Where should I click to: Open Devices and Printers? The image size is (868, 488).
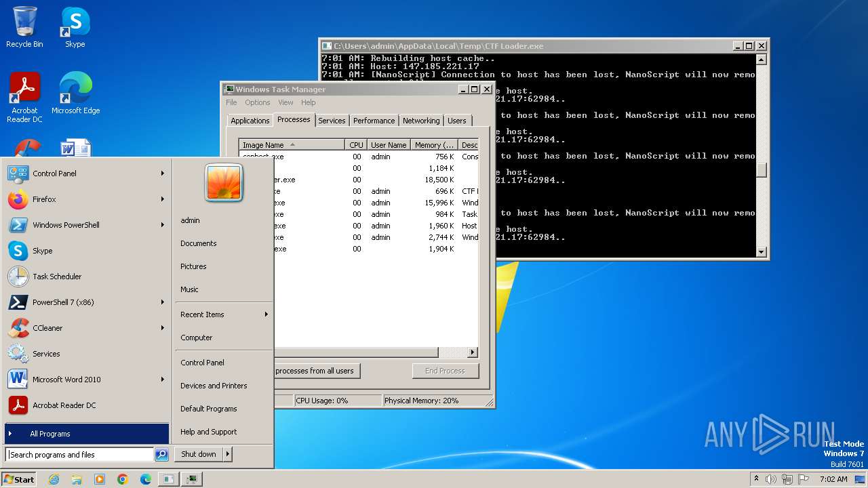(x=224, y=386)
